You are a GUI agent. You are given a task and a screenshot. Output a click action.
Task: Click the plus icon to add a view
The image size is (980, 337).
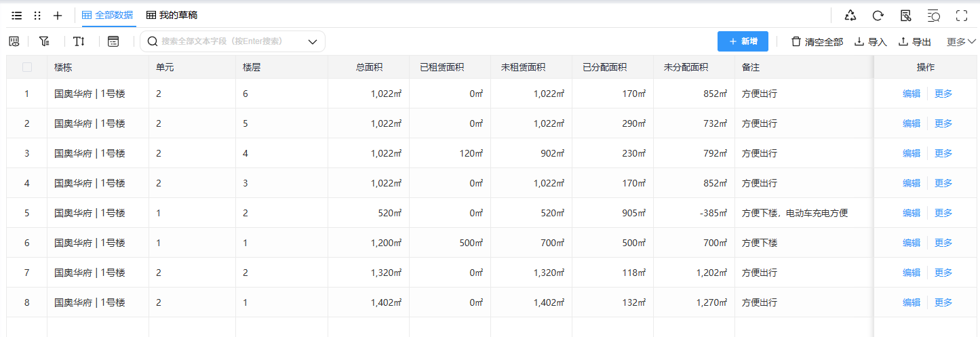tap(58, 15)
